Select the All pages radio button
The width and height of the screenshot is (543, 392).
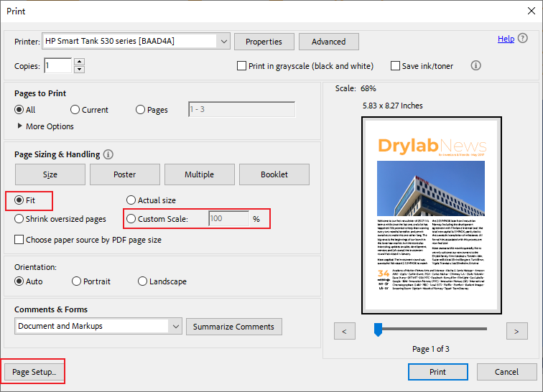[x=19, y=110]
